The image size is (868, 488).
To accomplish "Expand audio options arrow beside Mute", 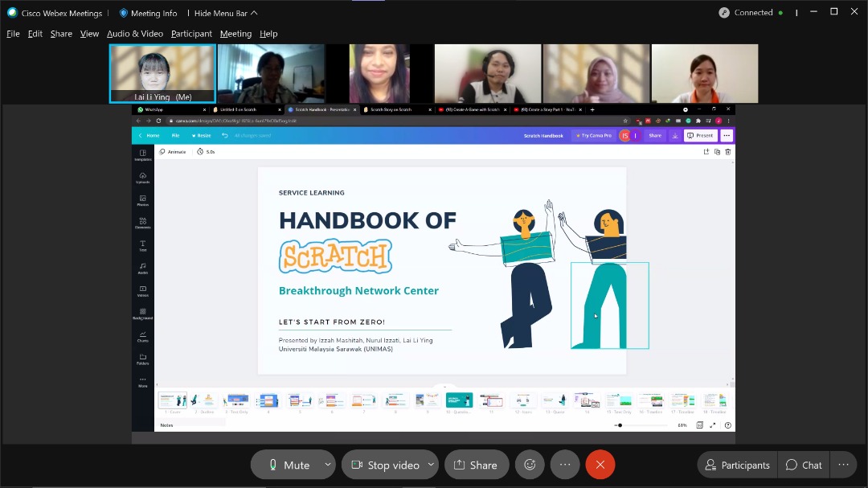I will pos(328,465).
